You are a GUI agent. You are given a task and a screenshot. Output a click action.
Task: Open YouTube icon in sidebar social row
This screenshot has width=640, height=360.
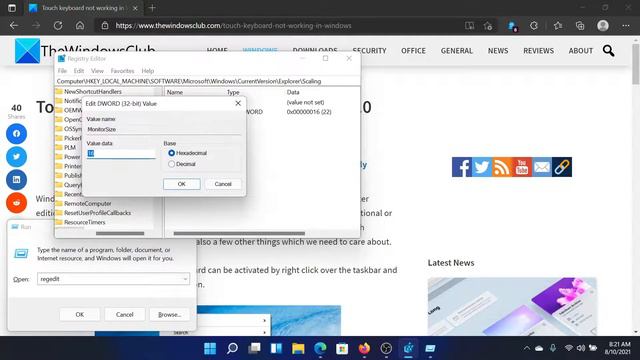[x=522, y=167]
